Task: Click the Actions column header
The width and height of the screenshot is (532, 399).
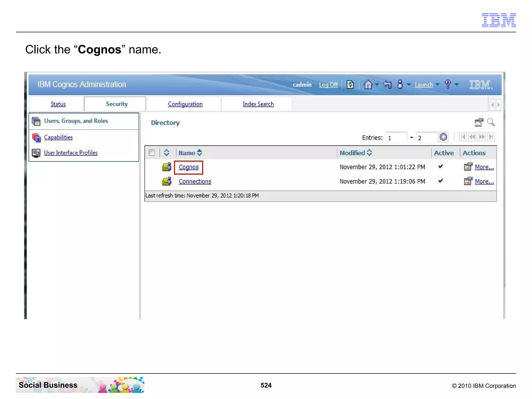Action: pos(474,153)
